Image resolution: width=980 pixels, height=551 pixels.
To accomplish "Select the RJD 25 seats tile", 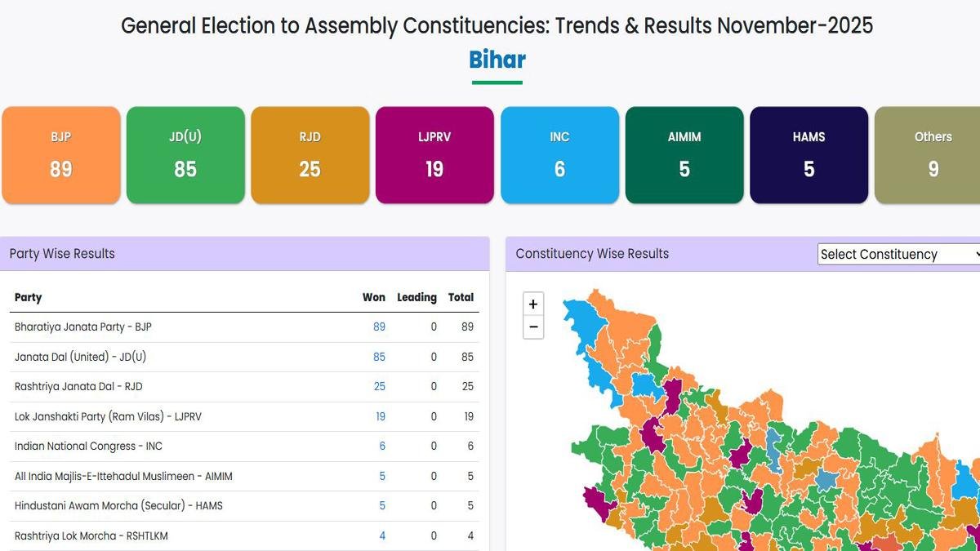I will (310, 155).
